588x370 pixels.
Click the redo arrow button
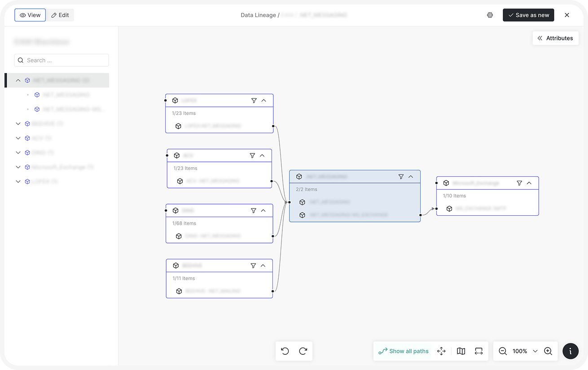click(303, 351)
